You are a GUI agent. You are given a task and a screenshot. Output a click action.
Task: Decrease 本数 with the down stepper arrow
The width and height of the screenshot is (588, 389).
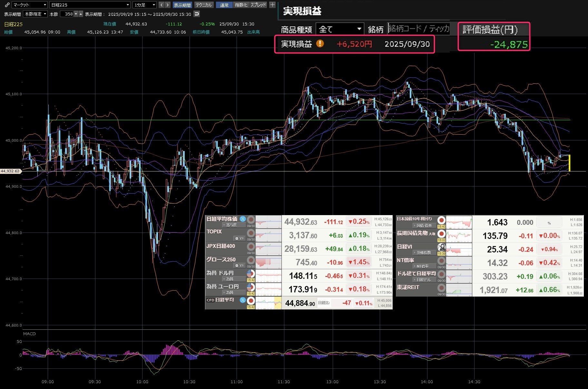pyautogui.click(x=76, y=14)
